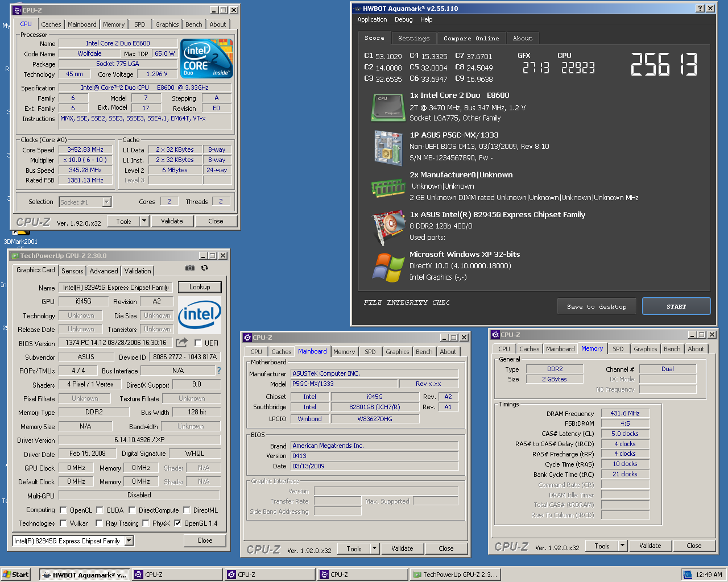Click the START button in Aquamark
Screen dimensions: 728x582
(676, 306)
